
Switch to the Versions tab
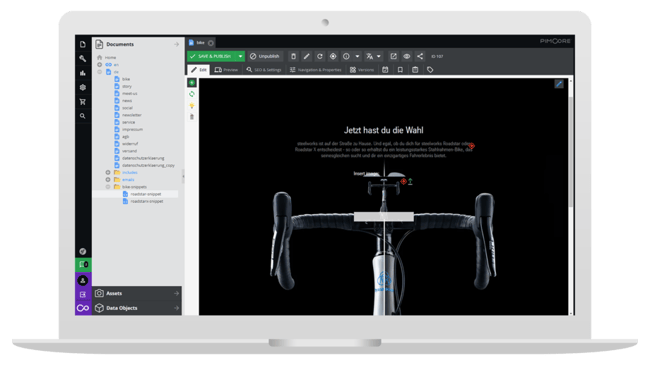click(361, 70)
